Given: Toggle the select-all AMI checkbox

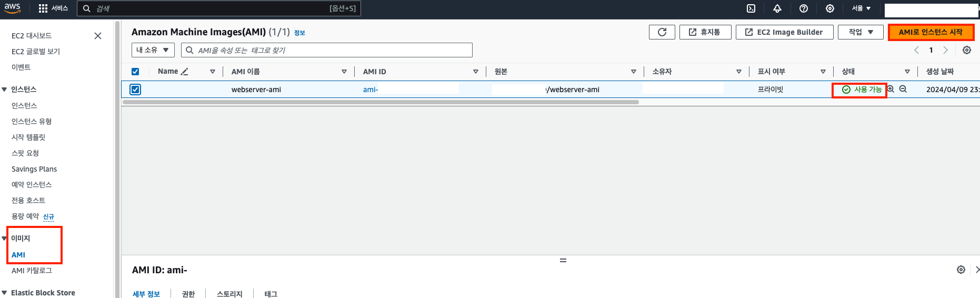Looking at the screenshot, I should pyautogui.click(x=135, y=72).
